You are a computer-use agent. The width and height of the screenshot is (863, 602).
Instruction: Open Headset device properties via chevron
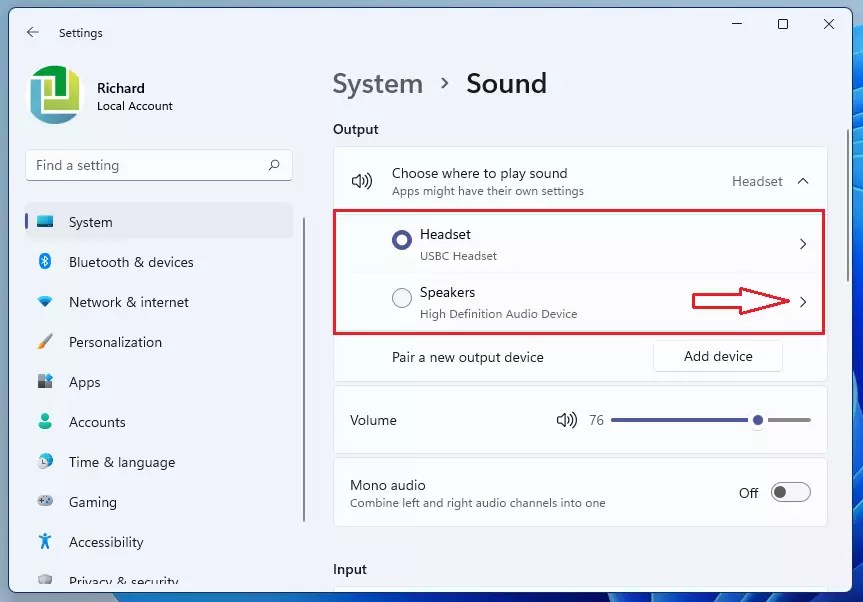(803, 244)
